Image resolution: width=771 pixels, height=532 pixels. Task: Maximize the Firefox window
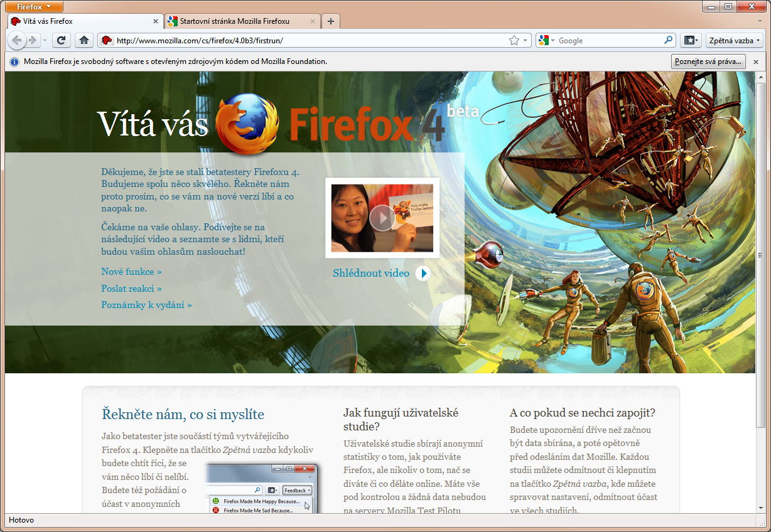coord(728,6)
